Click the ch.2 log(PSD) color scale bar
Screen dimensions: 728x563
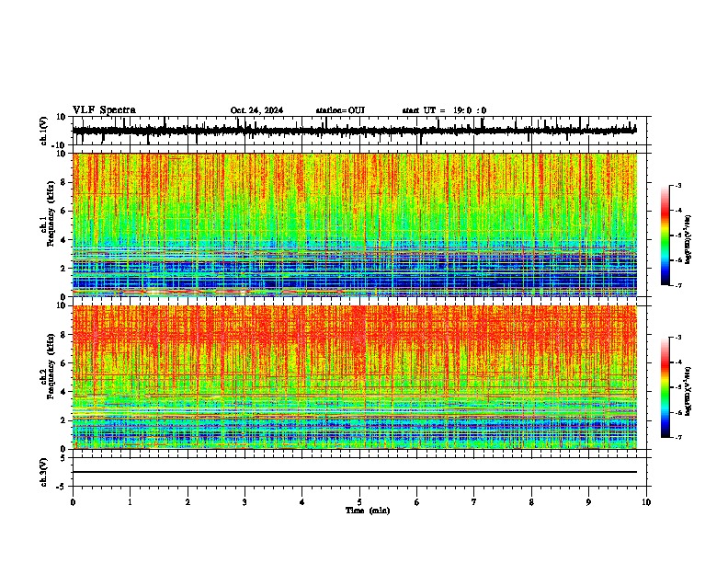(x=665, y=387)
